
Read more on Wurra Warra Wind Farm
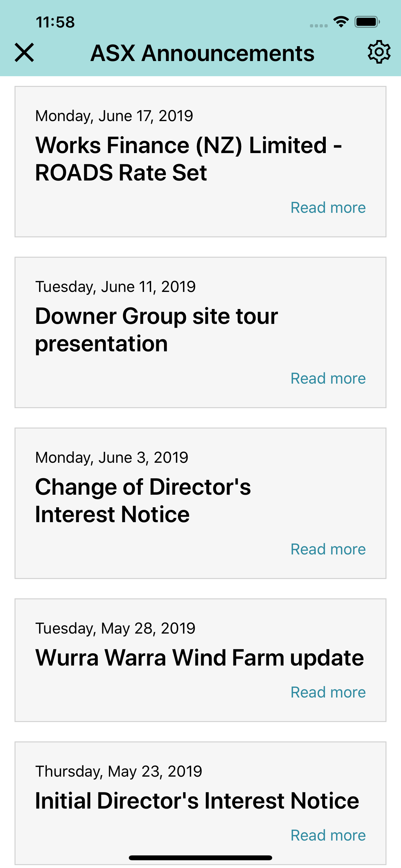coord(328,692)
